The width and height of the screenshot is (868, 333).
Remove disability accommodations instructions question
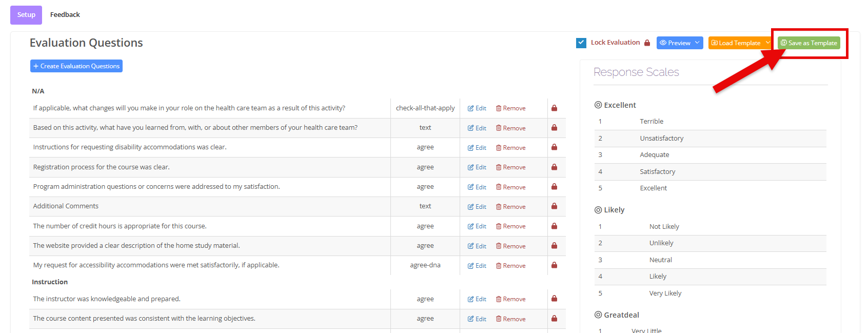tap(511, 148)
